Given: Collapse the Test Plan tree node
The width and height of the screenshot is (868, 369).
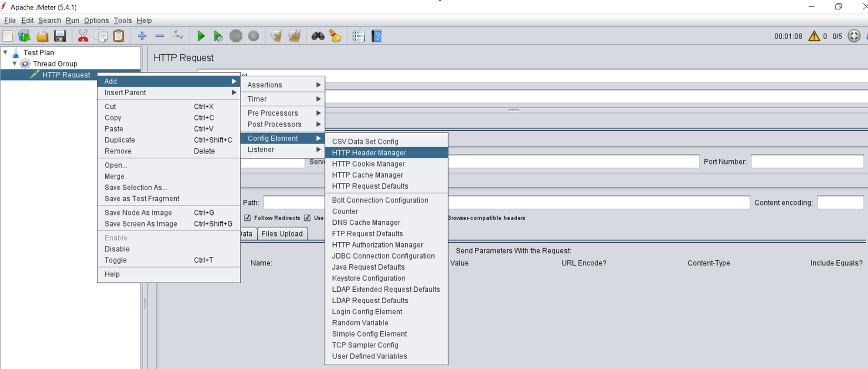Looking at the screenshot, I should [5, 53].
